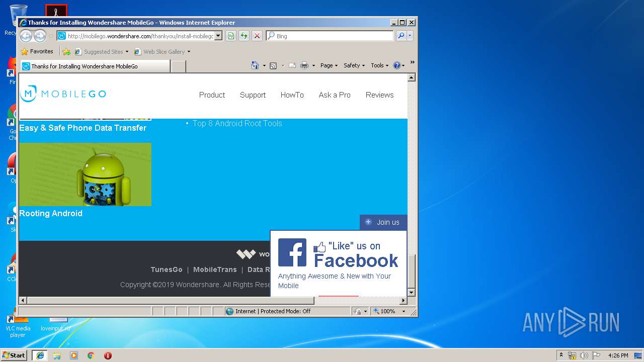
Task: Open the Favorites star button
Action: 37,51
